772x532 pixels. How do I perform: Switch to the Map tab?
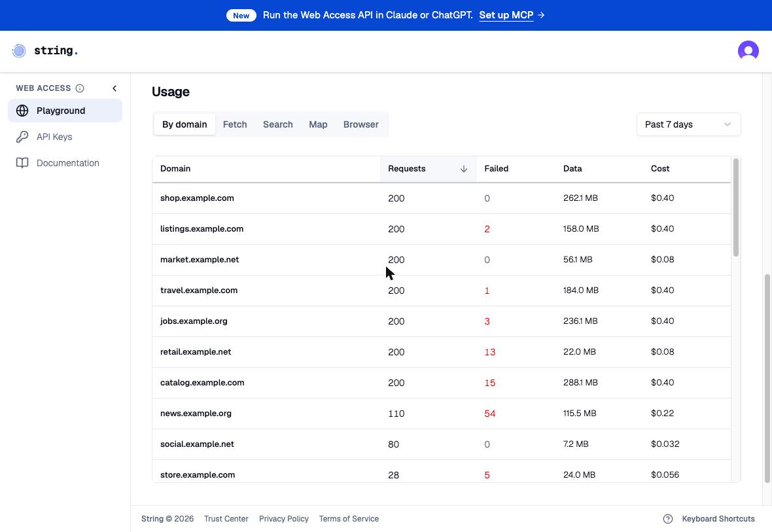(318, 124)
